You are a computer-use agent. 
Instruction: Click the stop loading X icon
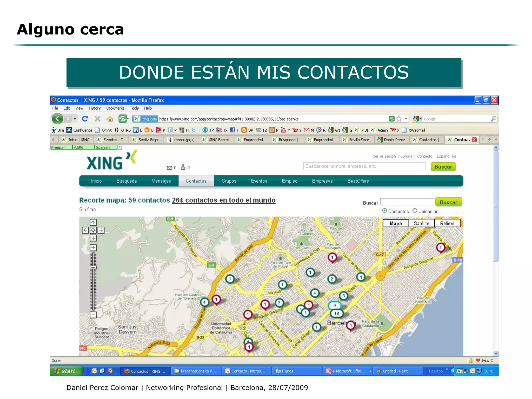click(x=97, y=119)
